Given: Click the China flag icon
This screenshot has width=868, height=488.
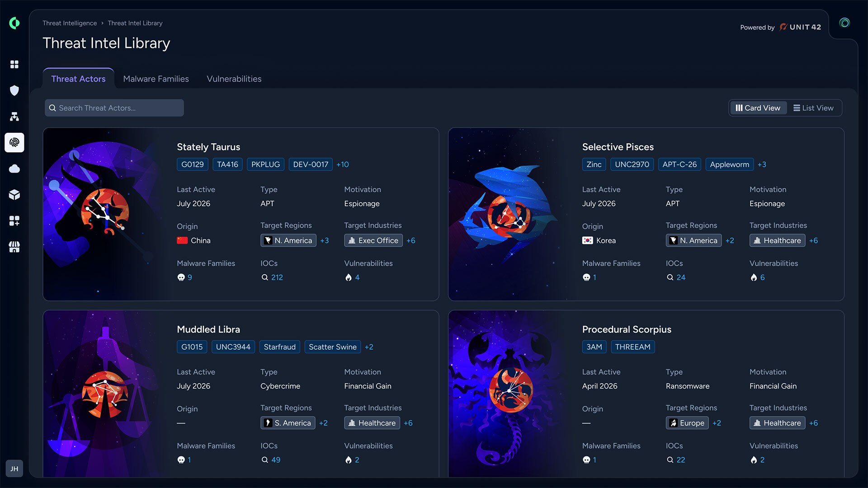Looking at the screenshot, I should 182,240.
